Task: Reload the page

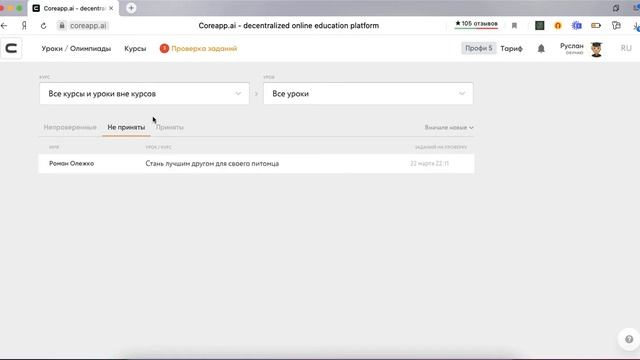Action: click(x=43, y=26)
